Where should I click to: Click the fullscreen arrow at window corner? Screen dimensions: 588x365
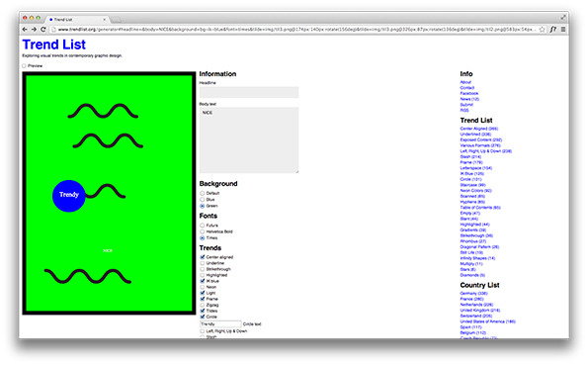click(563, 17)
